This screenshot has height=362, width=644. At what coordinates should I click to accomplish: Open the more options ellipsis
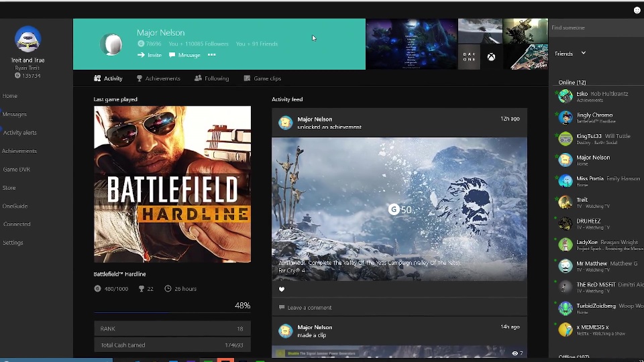tap(211, 54)
